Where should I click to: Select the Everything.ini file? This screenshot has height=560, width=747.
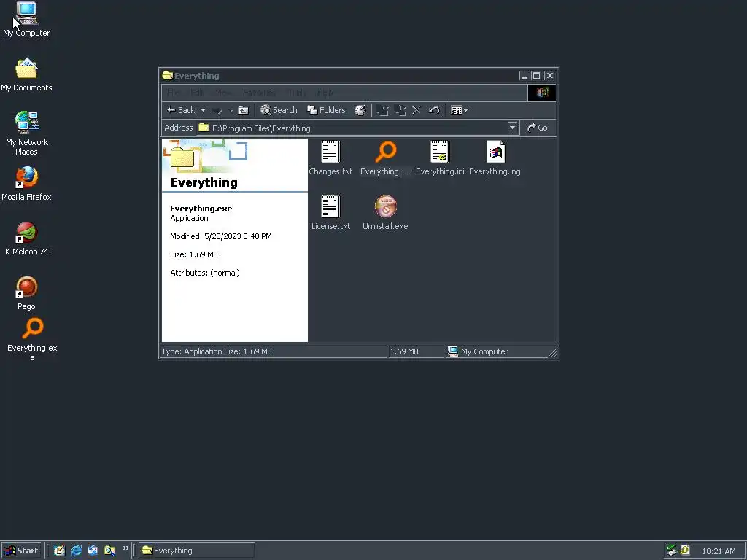tap(440, 158)
